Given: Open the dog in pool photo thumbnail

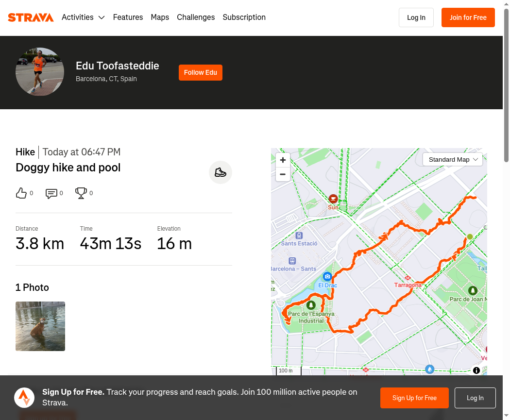Looking at the screenshot, I should pyautogui.click(x=40, y=326).
